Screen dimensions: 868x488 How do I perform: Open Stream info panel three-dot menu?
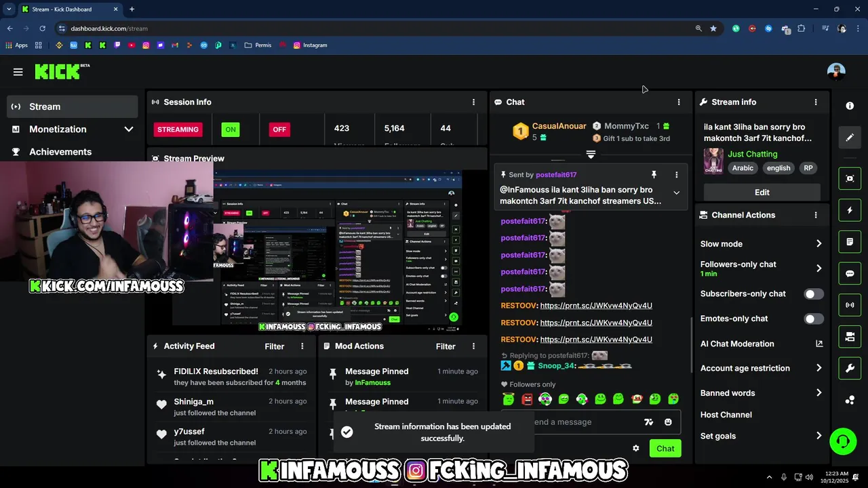click(816, 102)
